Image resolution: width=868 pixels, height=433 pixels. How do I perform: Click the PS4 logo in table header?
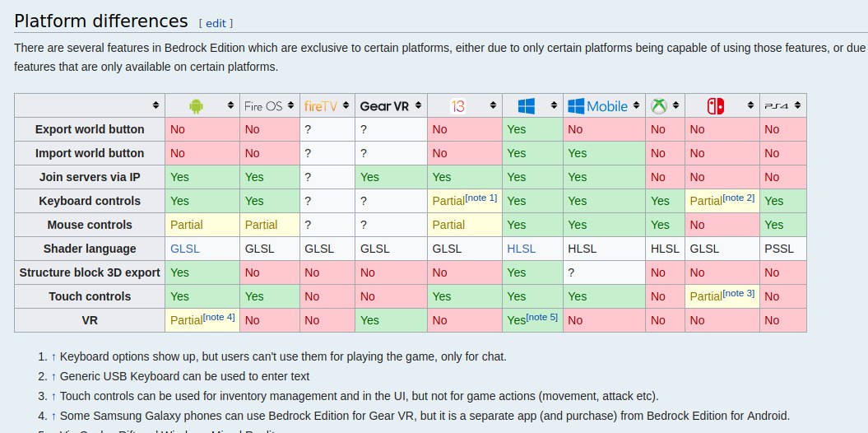point(776,105)
